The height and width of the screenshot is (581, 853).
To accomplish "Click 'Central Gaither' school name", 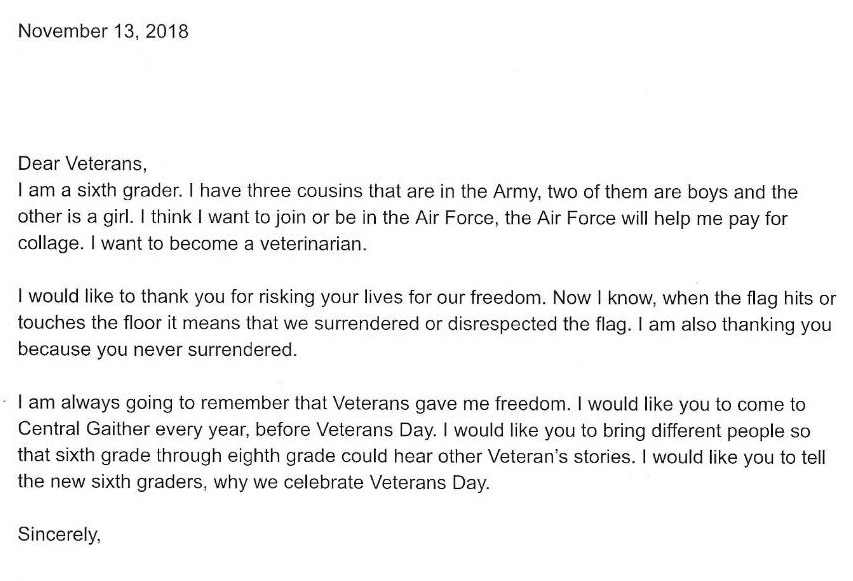I will click(x=84, y=429).
